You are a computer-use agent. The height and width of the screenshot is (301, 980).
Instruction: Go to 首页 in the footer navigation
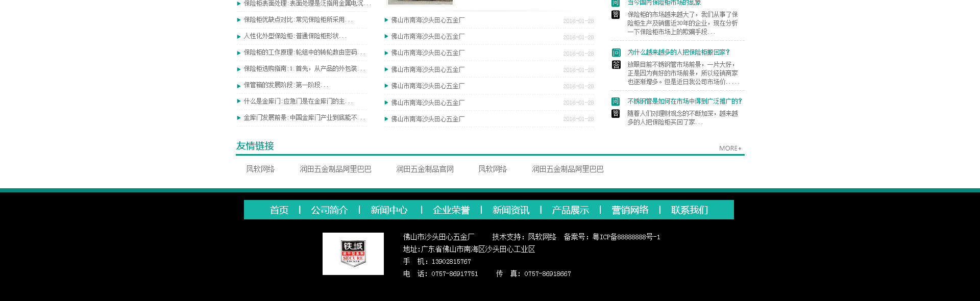coord(279,210)
